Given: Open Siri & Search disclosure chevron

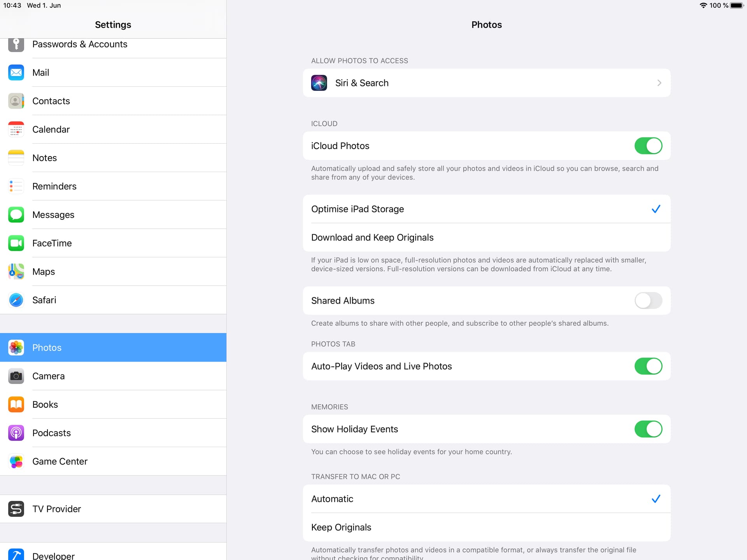Looking at the screenshot, I should click(659, 83).
